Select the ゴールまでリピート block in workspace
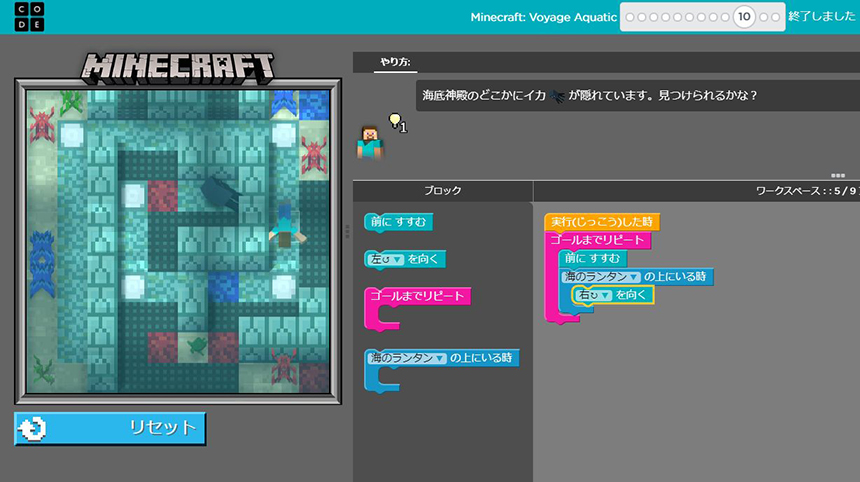Viewport: 860px width, 482px height. coord(597,240)
